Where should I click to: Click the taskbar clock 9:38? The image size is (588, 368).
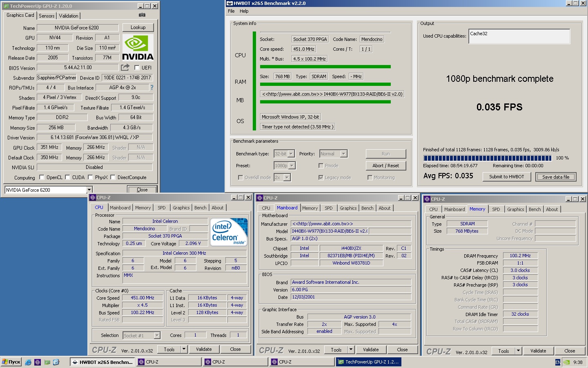578,362
